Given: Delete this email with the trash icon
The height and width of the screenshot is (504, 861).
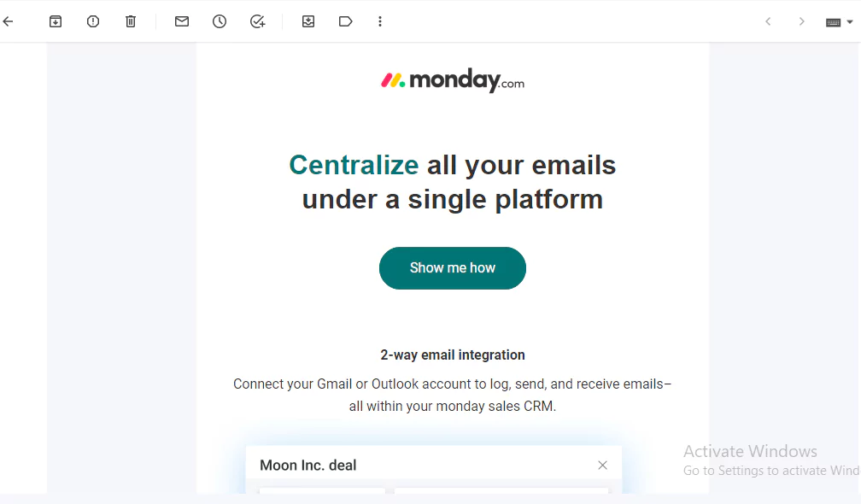Looking at the screenshot, I should click(130, 21).
